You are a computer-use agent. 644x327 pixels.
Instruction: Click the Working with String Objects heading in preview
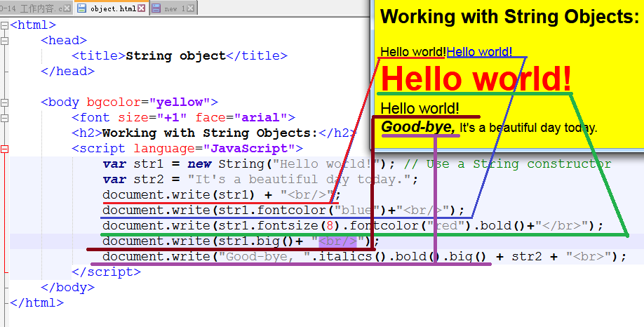coord(510,16)
